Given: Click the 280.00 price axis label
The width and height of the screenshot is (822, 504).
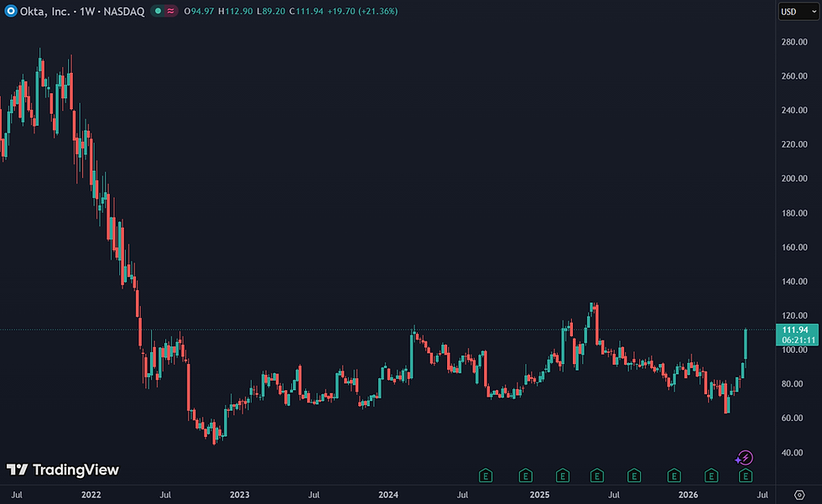Looking at the screenshot, I should tap(794, 42).
